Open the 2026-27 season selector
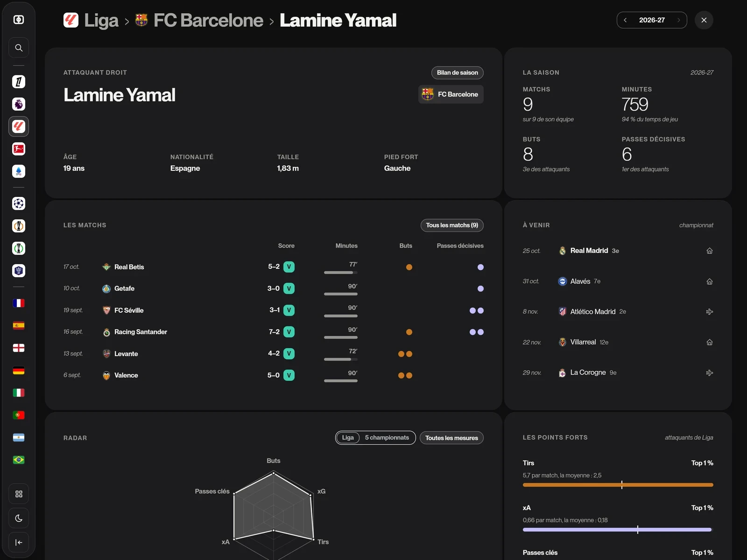747x560 pixels. point(652,20)
